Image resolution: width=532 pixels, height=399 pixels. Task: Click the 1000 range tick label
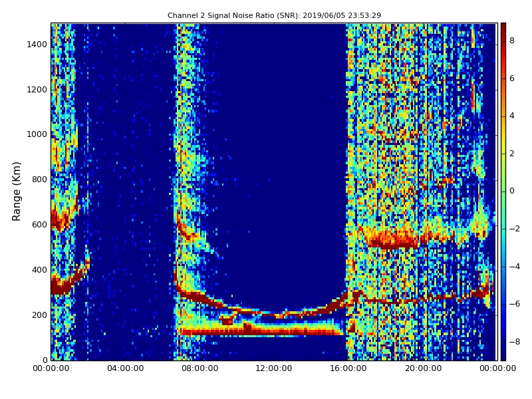37,134
